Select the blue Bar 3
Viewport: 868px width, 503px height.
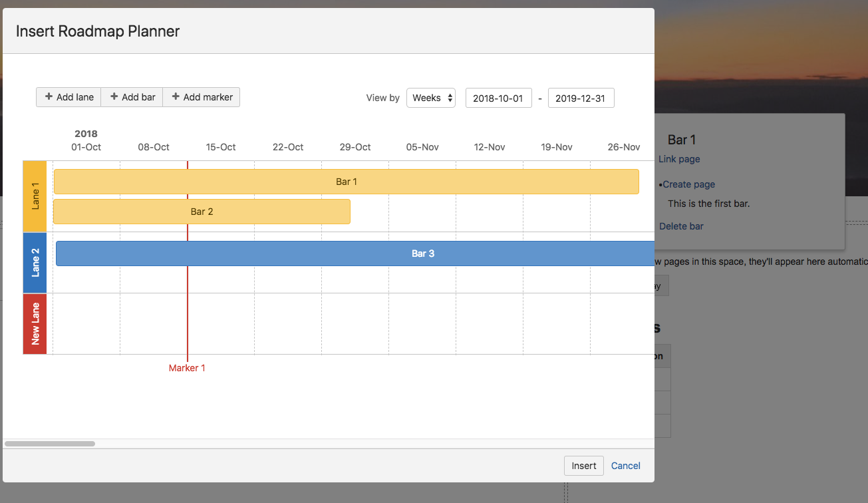(x=355, y=253)
